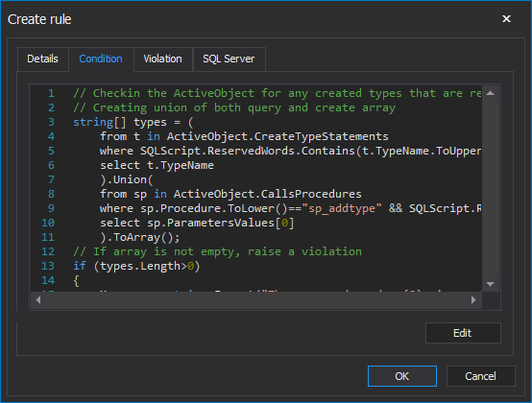Click ').ToArray();' on line 11

point(140,237)
